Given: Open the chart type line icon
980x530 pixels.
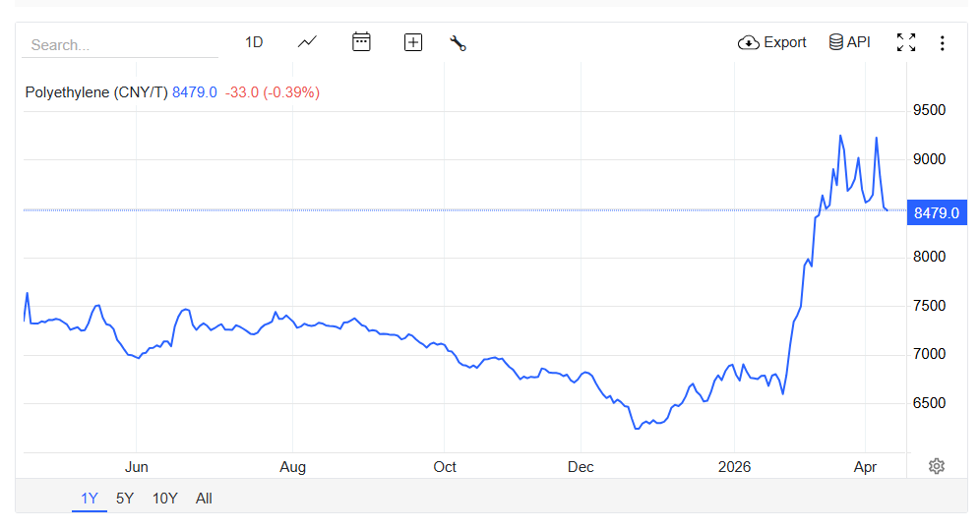Looking at the screenshot, I should 308,42.
